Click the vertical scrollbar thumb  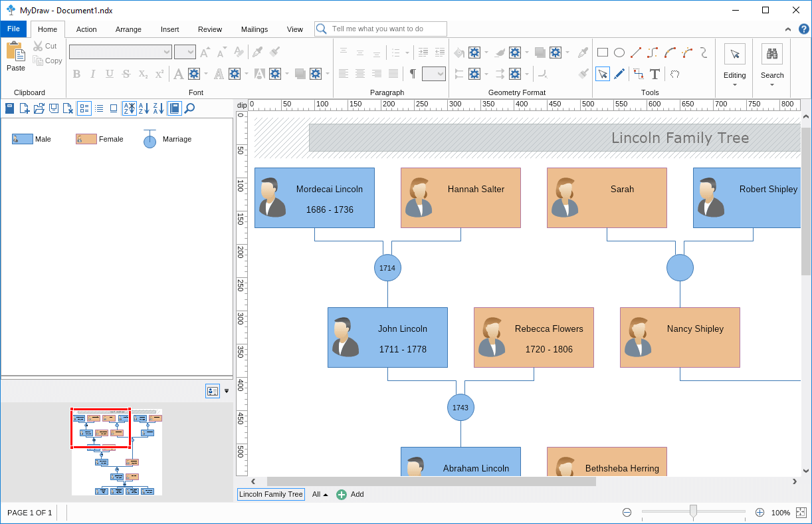pos(806,201)
